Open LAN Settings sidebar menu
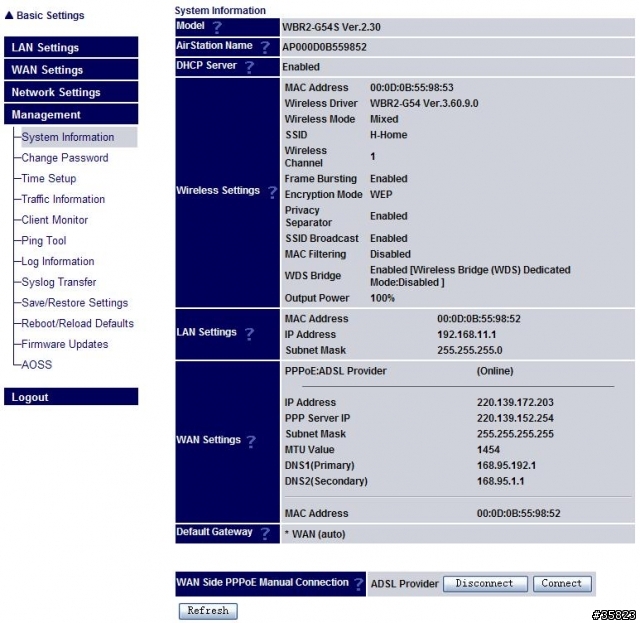The width and height of the screenshot is (640, 623). coord(71,47)
